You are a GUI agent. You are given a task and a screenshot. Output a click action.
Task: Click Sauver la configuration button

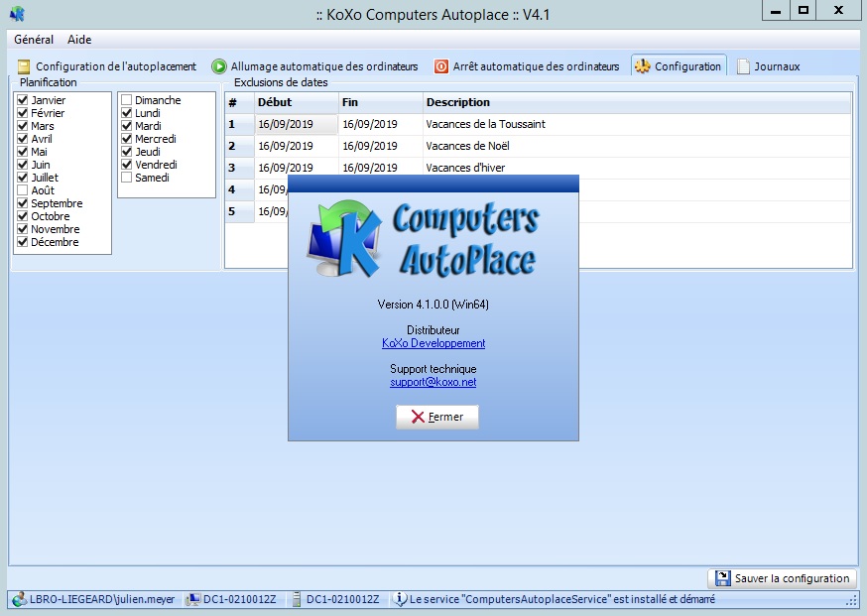782,578
